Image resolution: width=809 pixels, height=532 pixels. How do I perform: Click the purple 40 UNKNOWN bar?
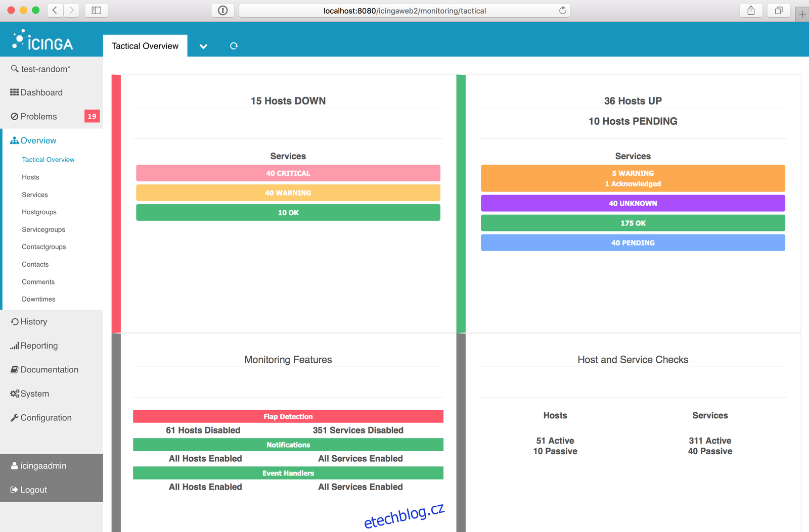point(633,203)
